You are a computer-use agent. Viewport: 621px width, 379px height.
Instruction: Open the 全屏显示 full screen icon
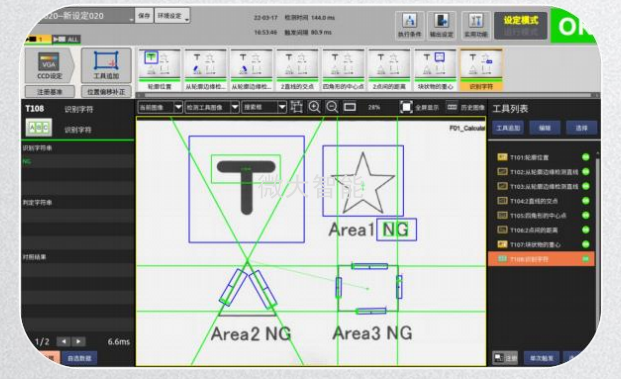pos(406,107)
